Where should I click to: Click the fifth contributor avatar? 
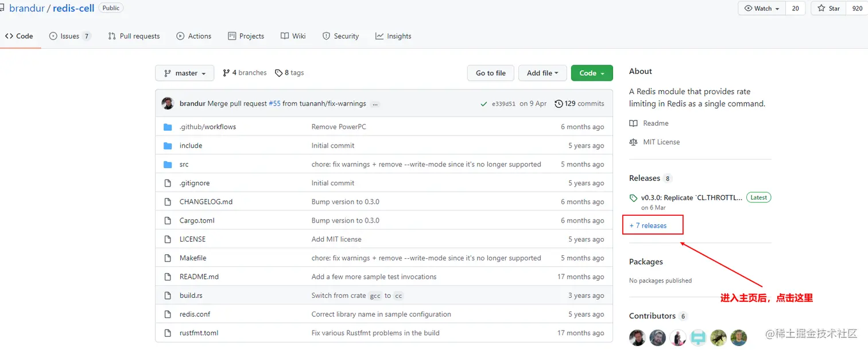coord(719,337)
